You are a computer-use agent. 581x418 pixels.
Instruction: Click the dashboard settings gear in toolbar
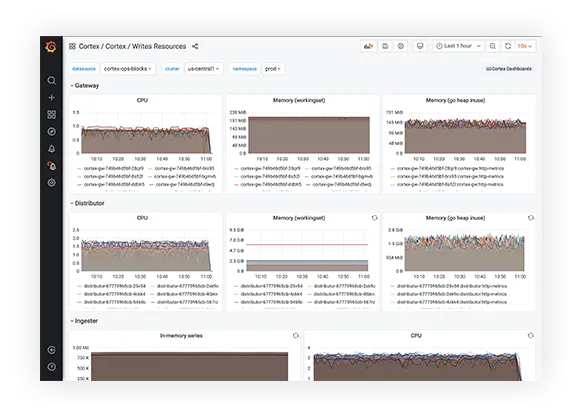click(x=401, y=46)
